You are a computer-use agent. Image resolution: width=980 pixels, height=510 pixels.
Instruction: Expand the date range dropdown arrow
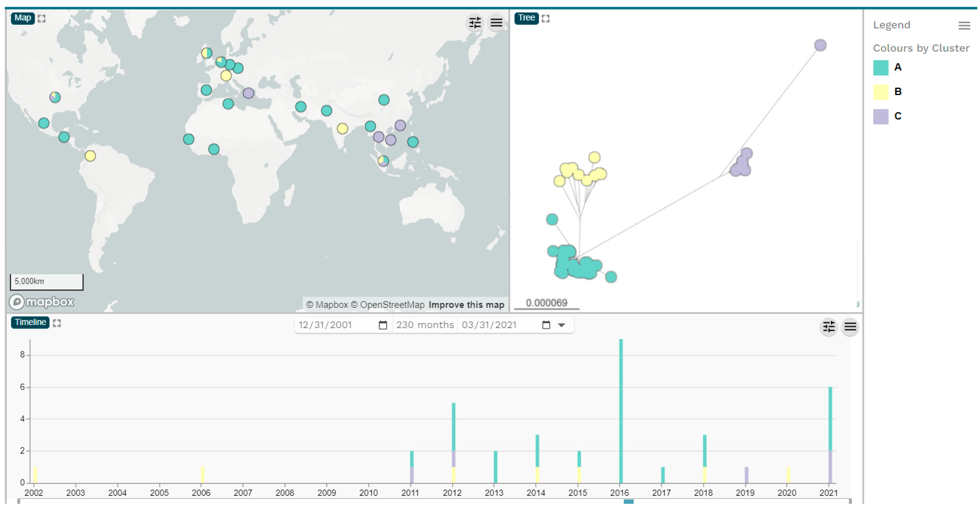(x=562, y=325)
